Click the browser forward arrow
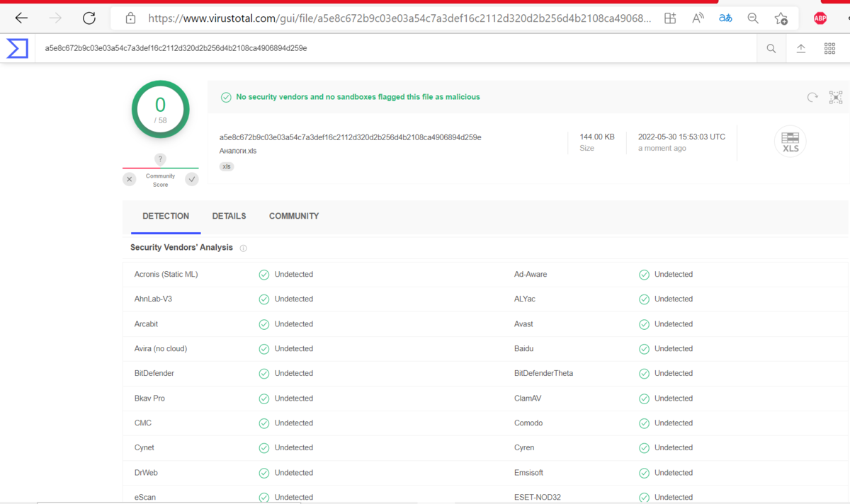Screen dimensions: 850x504 point(55,18)
